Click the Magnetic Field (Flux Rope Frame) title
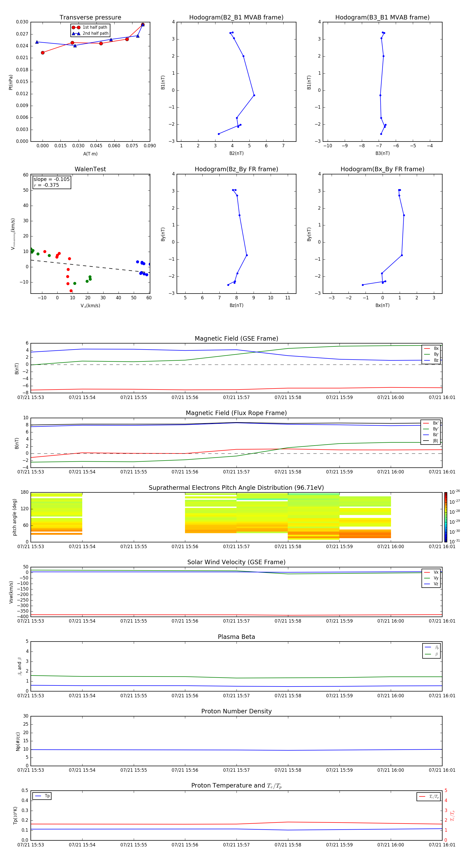 (236, 413)
